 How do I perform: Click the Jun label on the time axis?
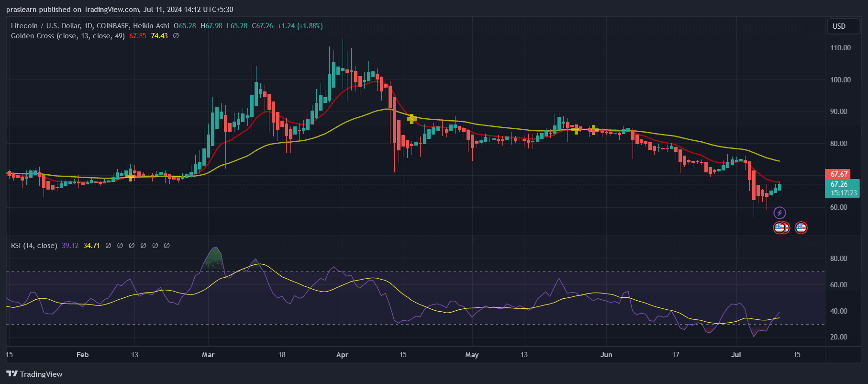[x=606, y=355]
